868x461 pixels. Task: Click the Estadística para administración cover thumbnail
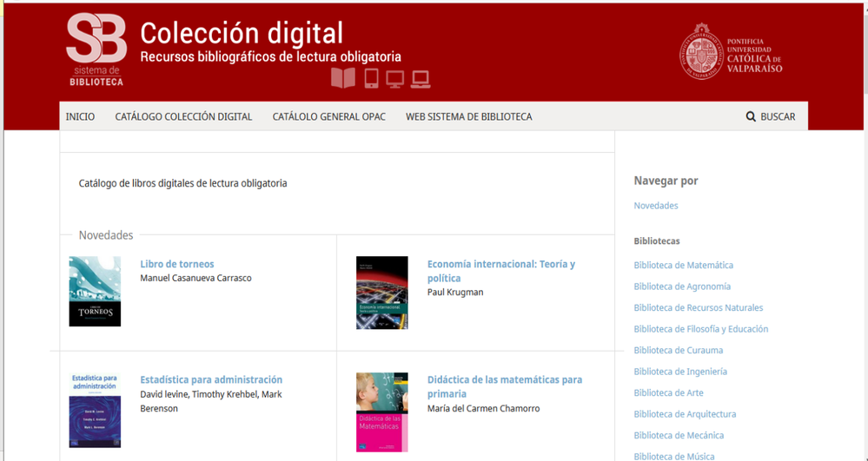[x=95, y=410]
